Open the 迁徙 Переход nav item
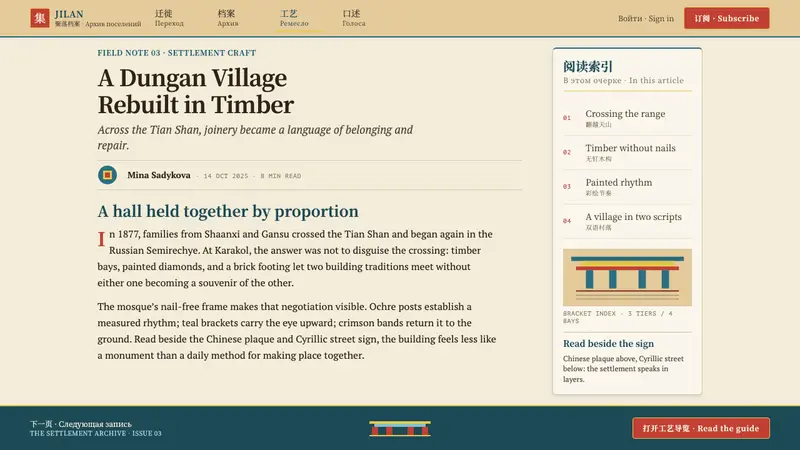Image resolution: width=800 pixels, height=450 pixels. [169, 18]
